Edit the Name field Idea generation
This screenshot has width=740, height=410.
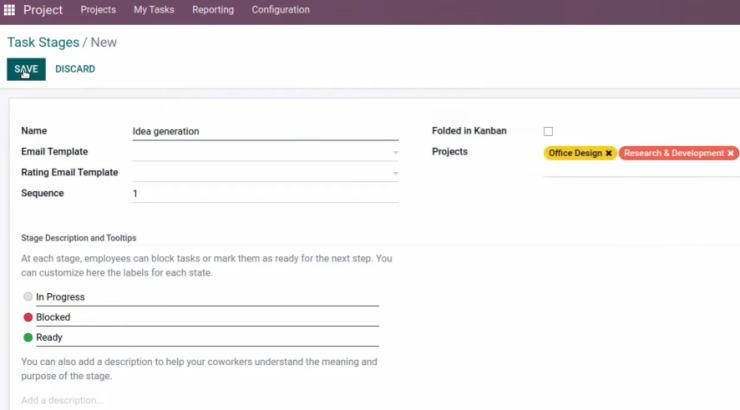[x=265, y=131]
